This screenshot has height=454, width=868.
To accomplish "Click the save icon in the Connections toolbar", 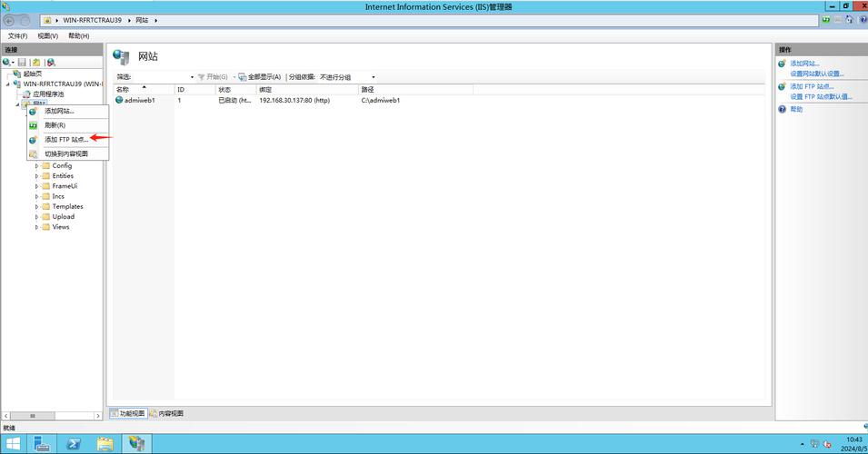I will pyautogui.click(x=22, y=63).
